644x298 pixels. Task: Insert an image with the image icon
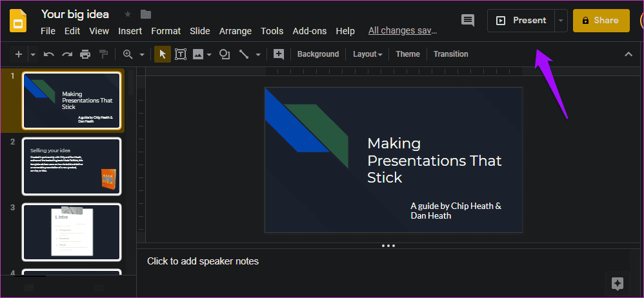click(198, 54)
